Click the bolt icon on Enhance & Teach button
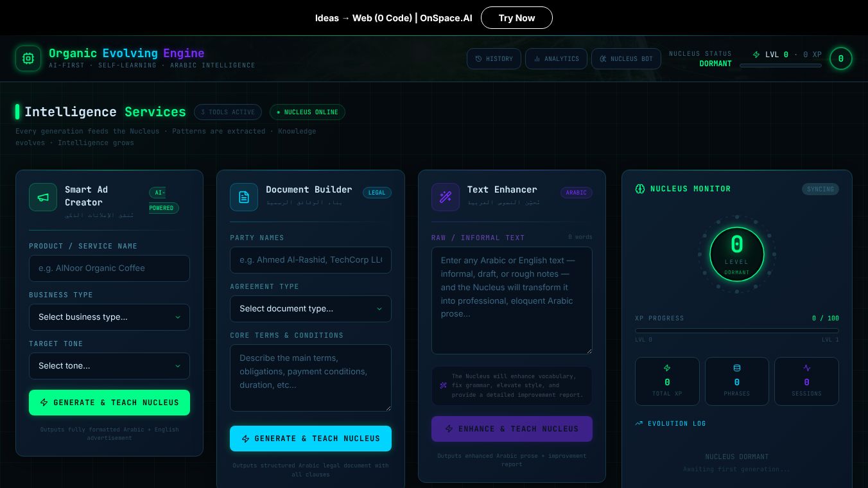 [449, 429]
